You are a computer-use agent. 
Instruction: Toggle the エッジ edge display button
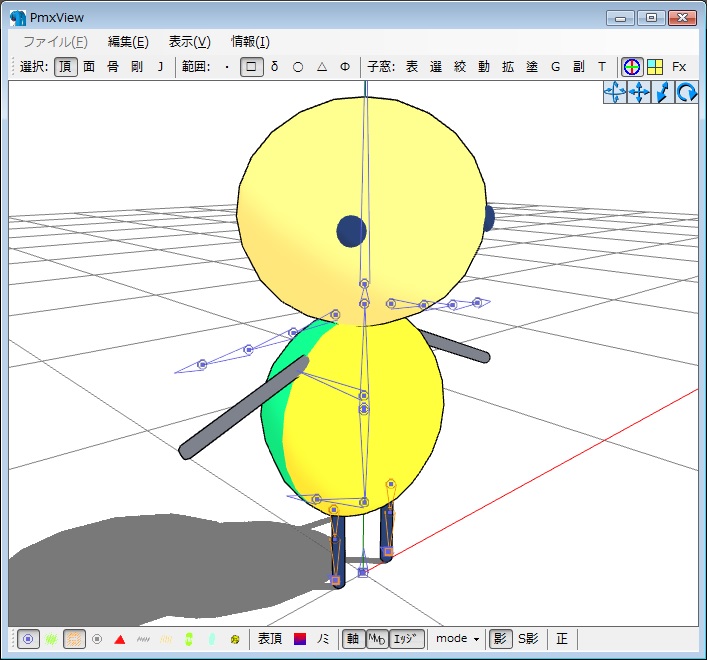click(x=407, y=639)
